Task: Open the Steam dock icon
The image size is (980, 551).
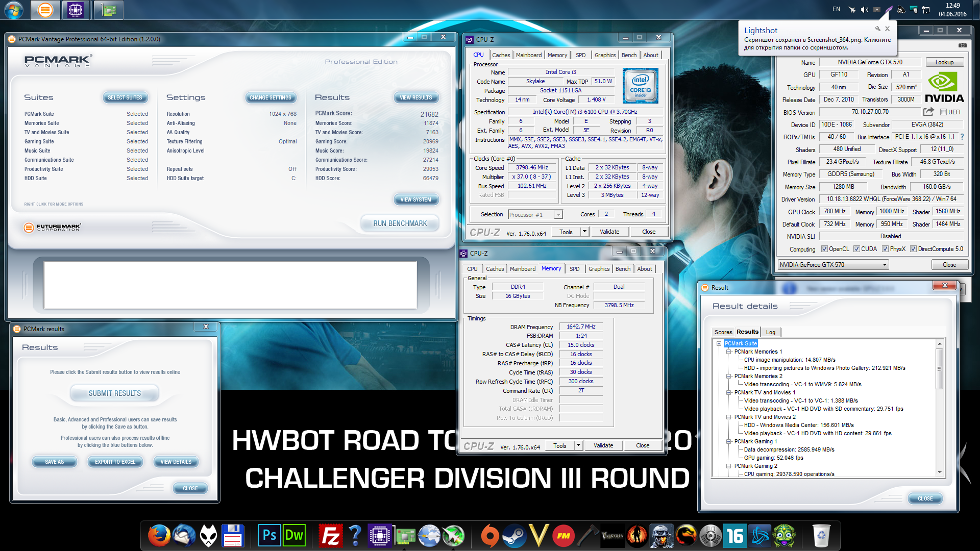Action: click(513, 536)
